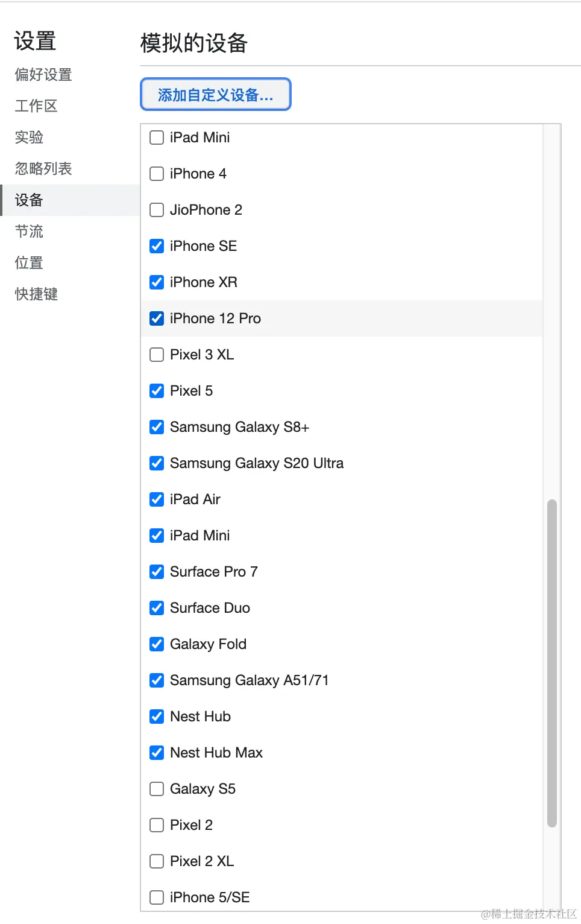Disable Samsung Galaxy S8+ checkbox
Screen dimensions: 581x924
click(x=157, y=427)
